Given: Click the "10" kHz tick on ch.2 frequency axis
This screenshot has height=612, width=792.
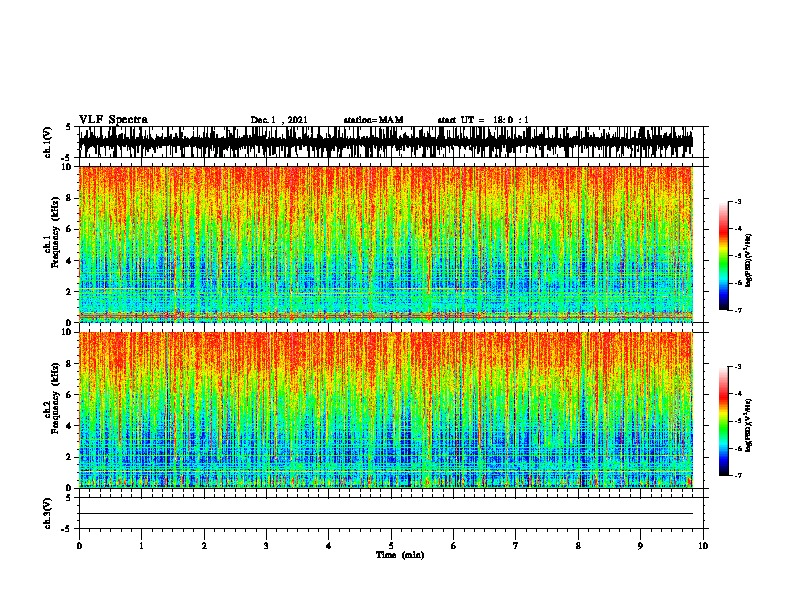Looking at the screenshot, I should 67,332.
